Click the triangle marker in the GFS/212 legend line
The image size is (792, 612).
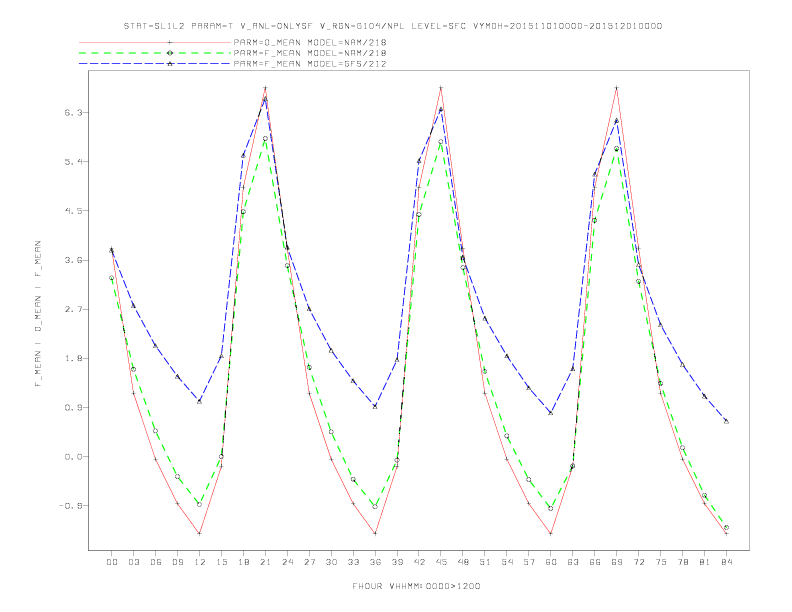(170, 64)
